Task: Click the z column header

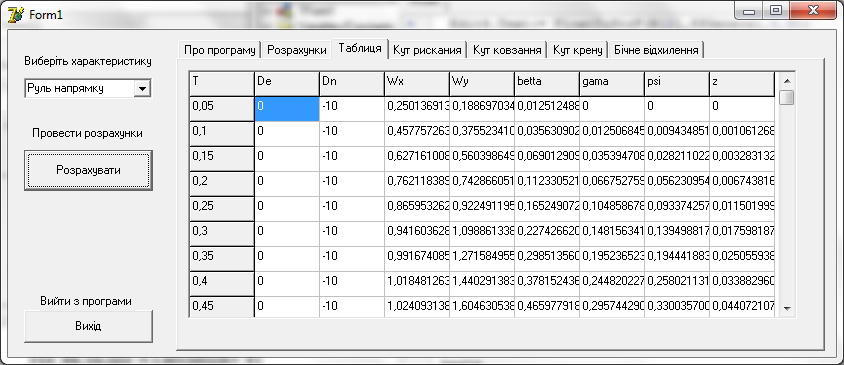Action: [742, 84]
